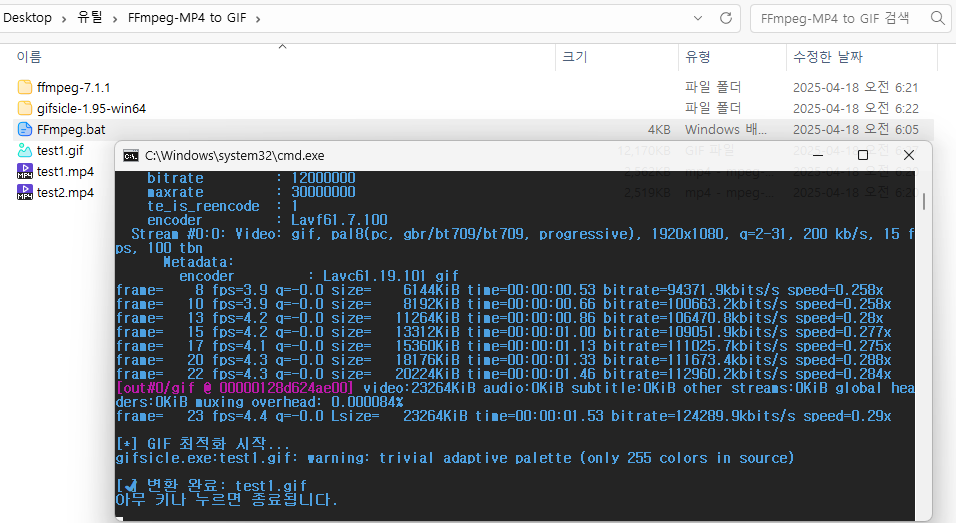Click the magenta [out#0/gif @ ...] text
The width and height of the screenshot is (956, 523).
(x=235, y=388)
